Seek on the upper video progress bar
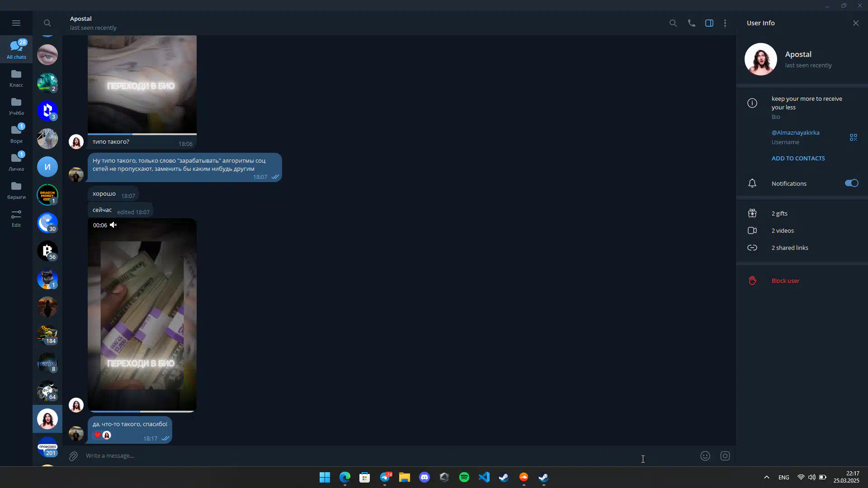This screenshot has width=868, height=488. [142, 134]
